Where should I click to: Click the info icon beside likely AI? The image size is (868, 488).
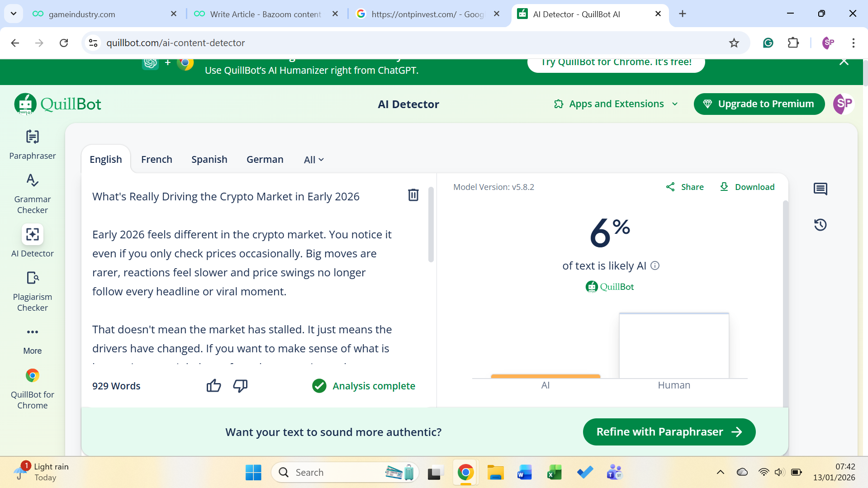pos(655,265)
